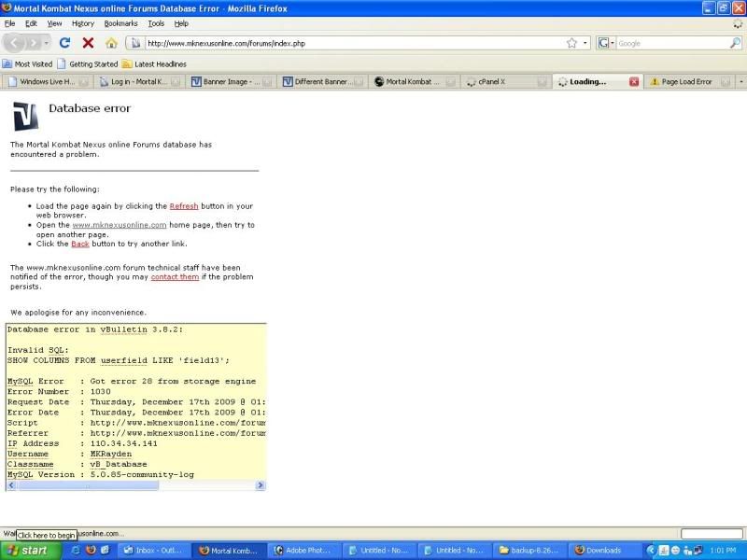Click the browser Back arrow button

coord(14,43)
